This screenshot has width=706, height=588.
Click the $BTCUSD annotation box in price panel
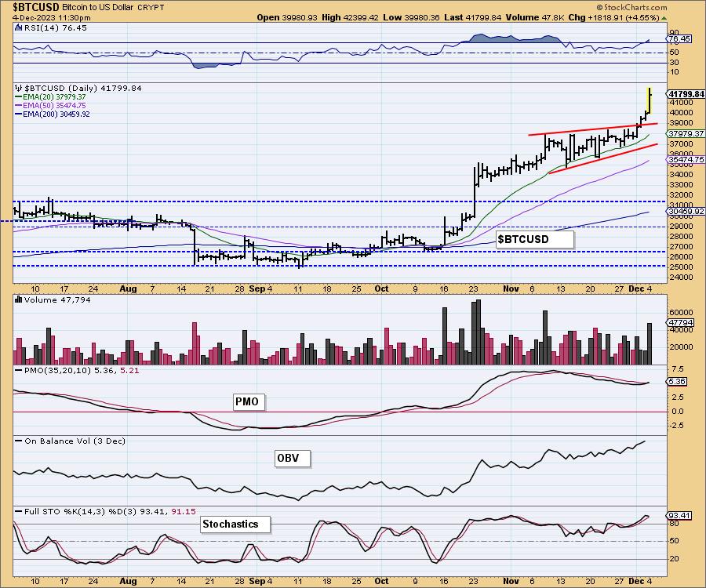pyautogui.click(x=535, y=239)
